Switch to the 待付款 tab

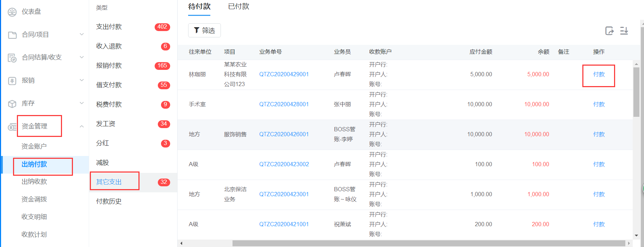point(199,7)
